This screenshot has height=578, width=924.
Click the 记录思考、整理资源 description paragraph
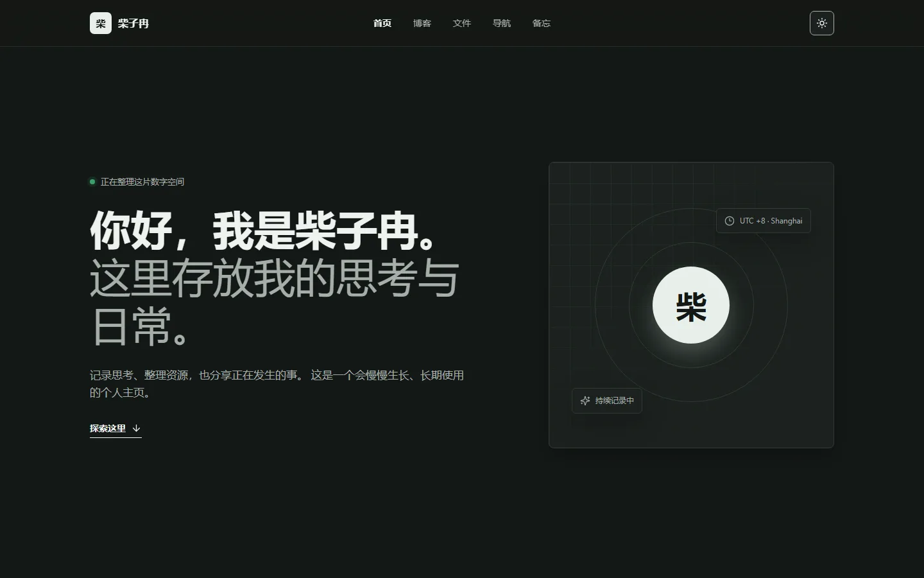[x=277, y=383]
